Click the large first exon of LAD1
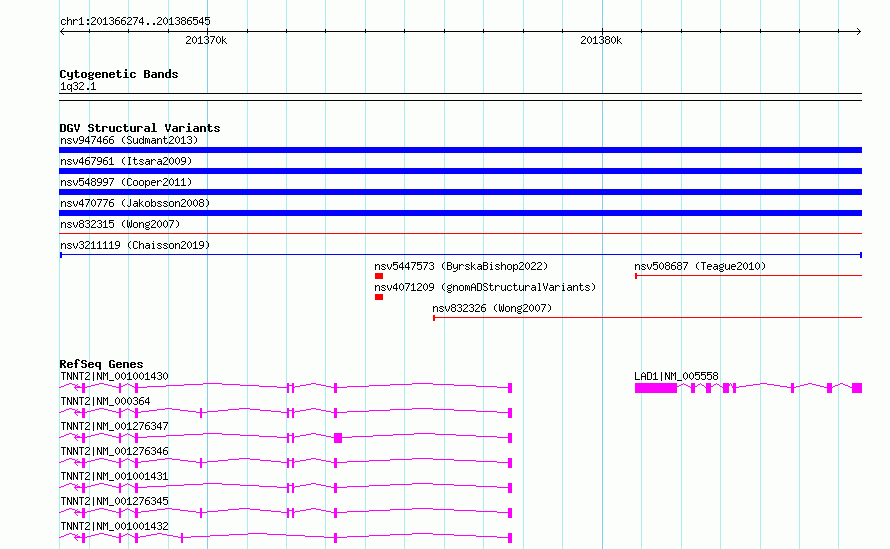 click(x=656, y=388)
